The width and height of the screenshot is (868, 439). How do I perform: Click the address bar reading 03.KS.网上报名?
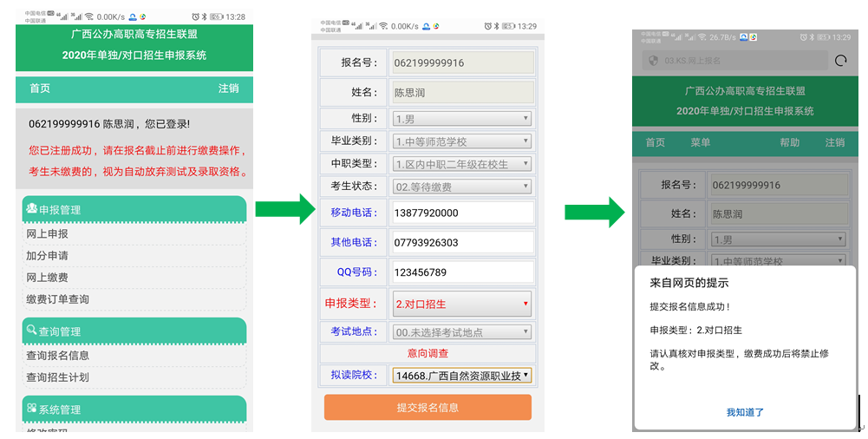(735, 61)
